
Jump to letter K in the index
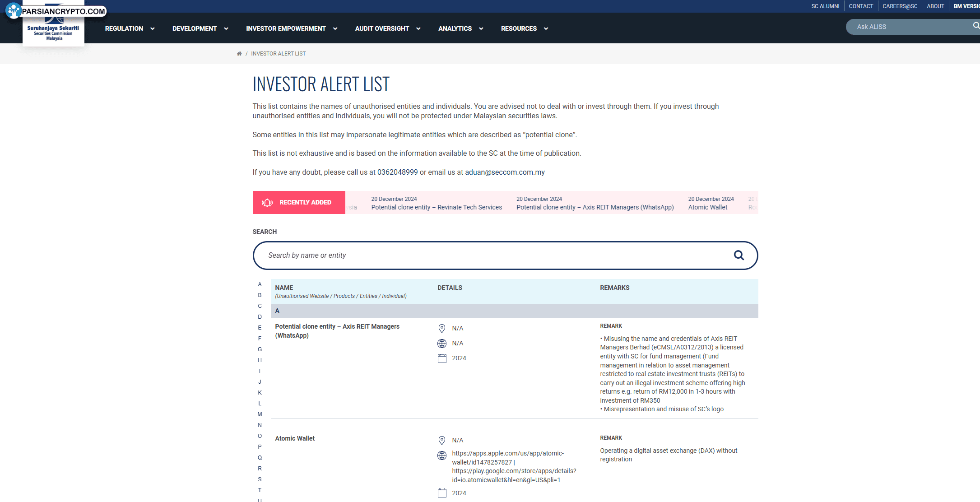click(x=260, y=393)
